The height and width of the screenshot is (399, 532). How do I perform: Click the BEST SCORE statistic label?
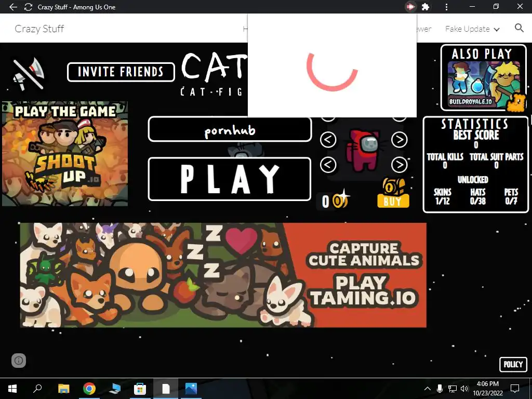pyautogui.click(x=476, y=135)
